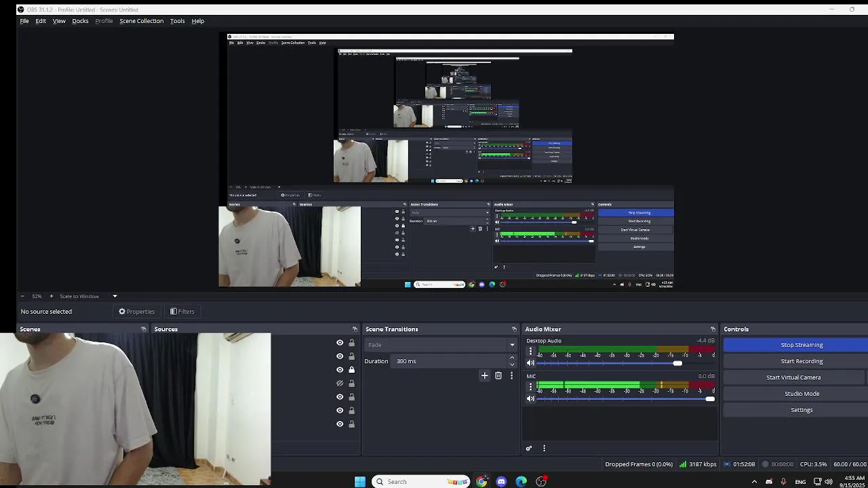Image resolution: width=868 pixels, height=488 pixels.
Task: Increase the transition Duration with up arrow
Action: pos(512,358)
